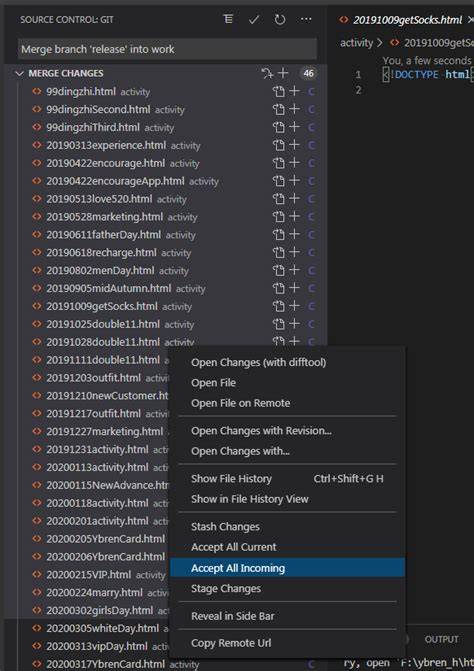This screenshot has width=474, height=671.
Task: Open the OUTPUT panel tab
Action: [441, 639]
